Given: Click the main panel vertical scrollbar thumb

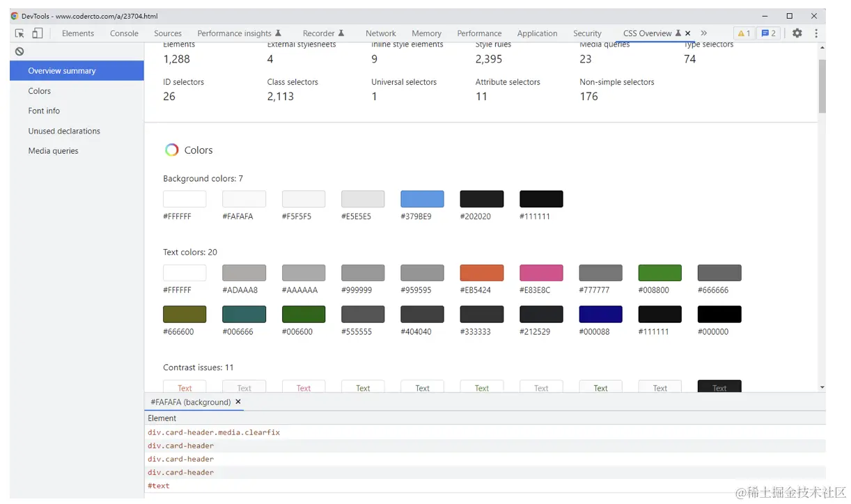Looking at the screenshot, I should pyautogui.click(x=822, y=86).
